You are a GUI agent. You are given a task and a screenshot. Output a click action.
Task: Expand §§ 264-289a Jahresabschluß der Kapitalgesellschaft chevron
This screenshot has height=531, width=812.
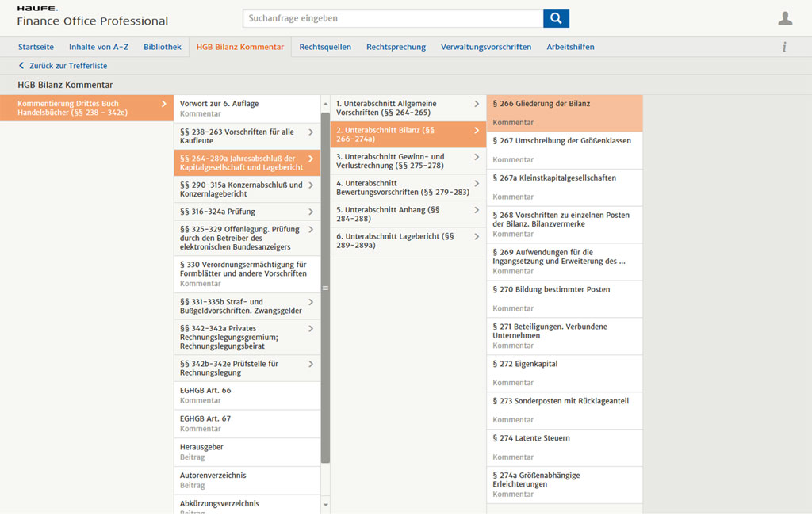pyautogui.click(x=311, y=159)
